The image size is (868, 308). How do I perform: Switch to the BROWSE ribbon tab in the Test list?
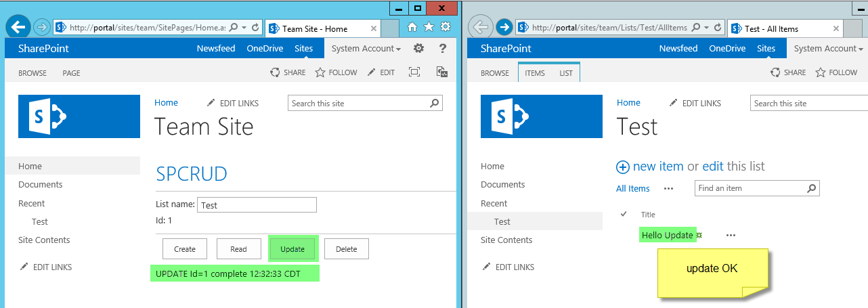pyautogui.click(x=495, y=73)
